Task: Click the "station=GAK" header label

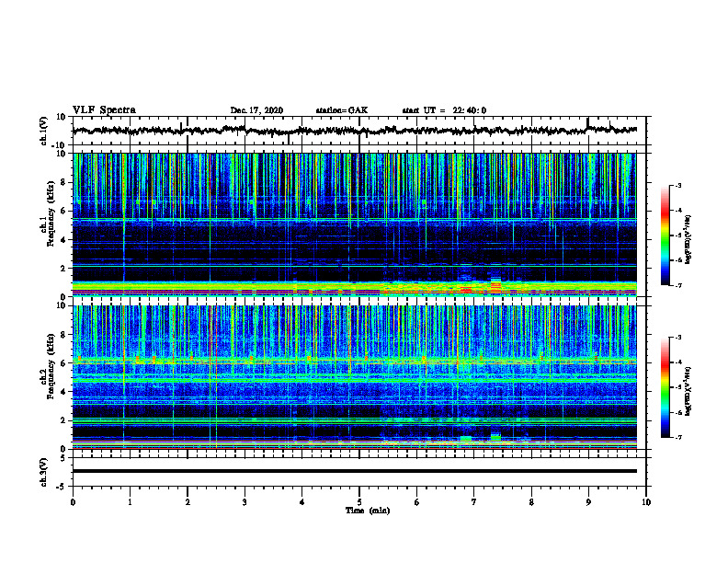Action: pyautogui.click(x=342, y=110)
